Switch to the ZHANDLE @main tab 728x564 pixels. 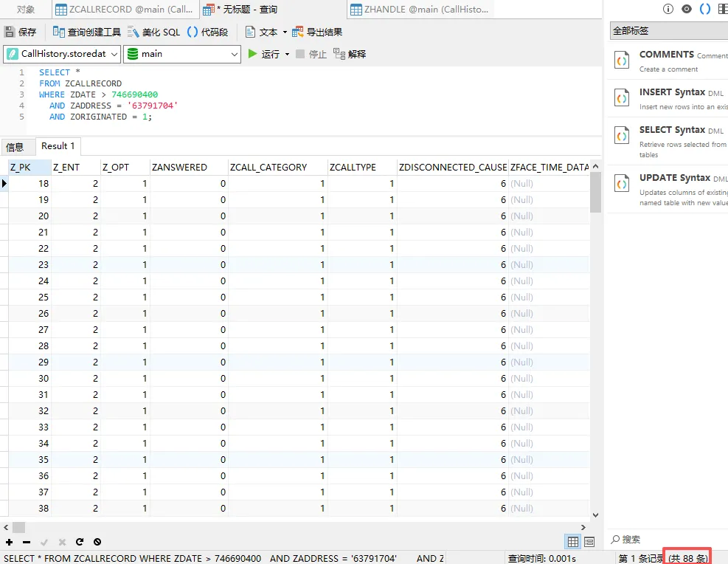(420, 10)
